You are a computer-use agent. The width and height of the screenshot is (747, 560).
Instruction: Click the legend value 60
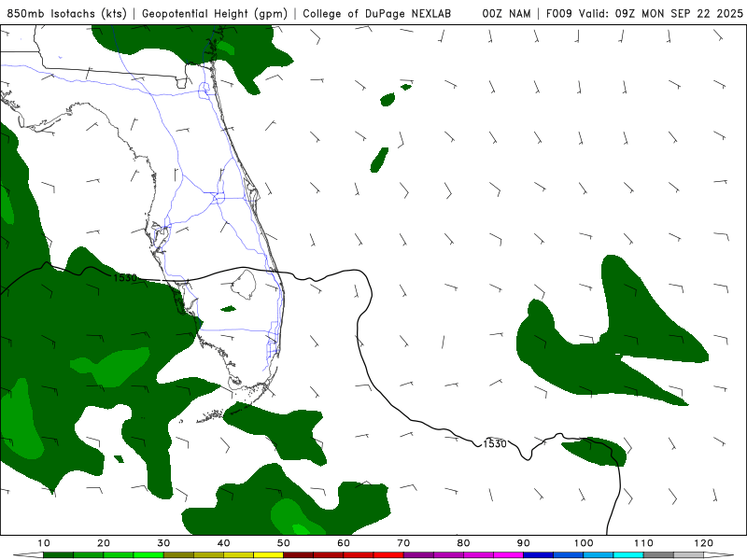(344, 543)
